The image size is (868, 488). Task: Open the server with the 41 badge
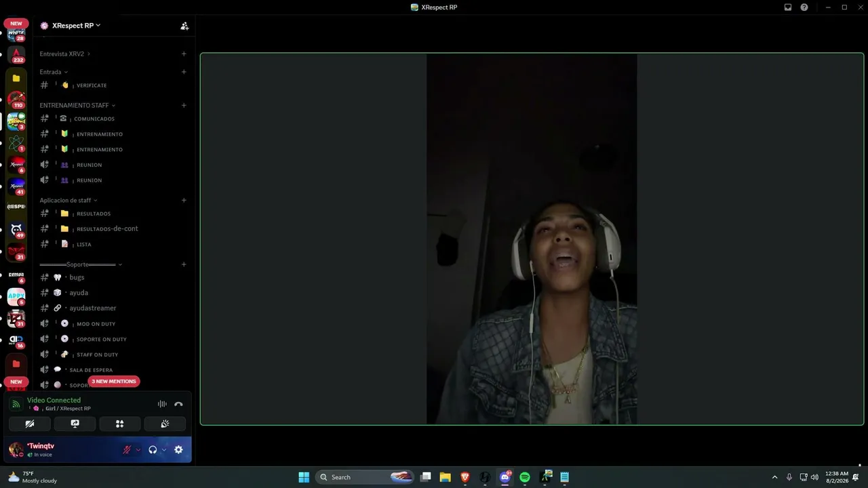coord(16,186)
